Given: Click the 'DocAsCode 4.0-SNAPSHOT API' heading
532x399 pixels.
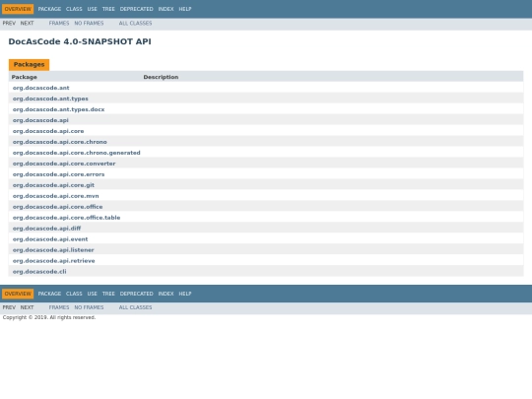Looking at the screenshot, I should coord(80,41).
